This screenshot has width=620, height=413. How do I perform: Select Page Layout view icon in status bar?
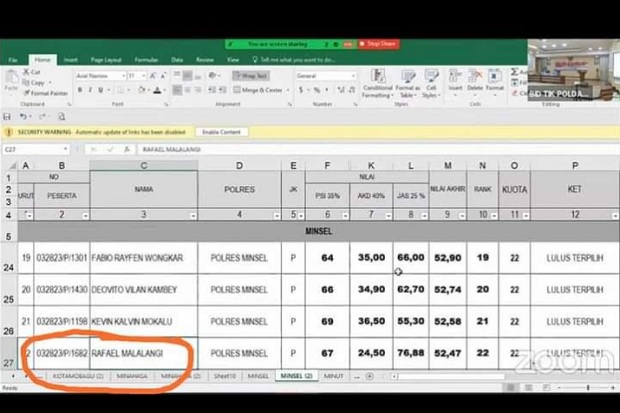click(x=529, y=388)
